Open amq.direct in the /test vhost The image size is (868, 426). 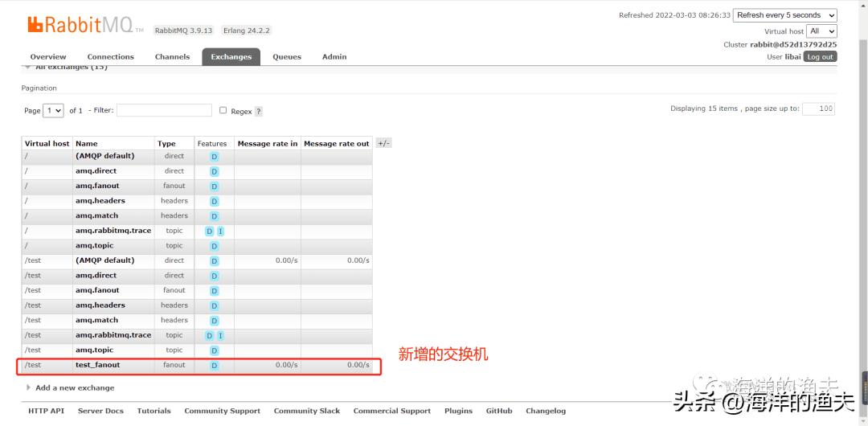point(96,276)
